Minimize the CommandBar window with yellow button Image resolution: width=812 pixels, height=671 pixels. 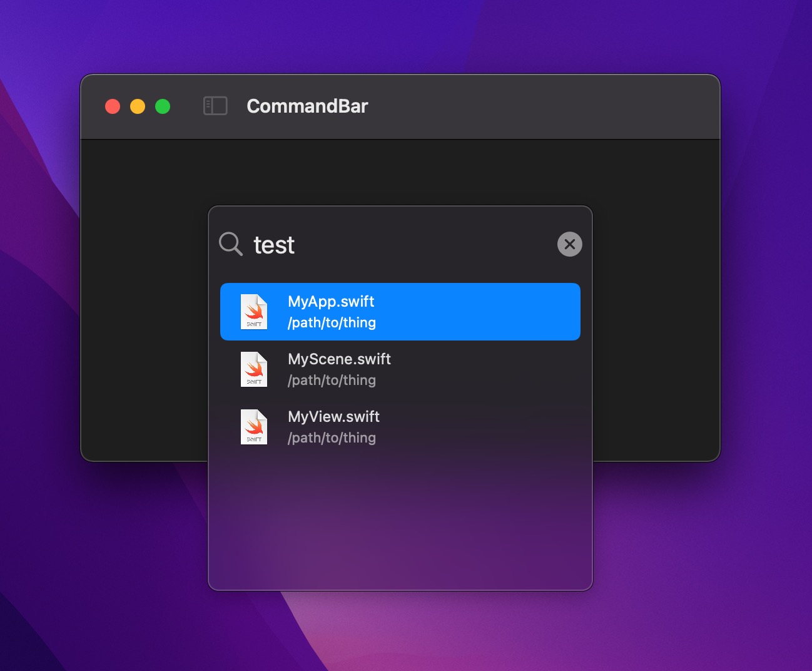tap(138, 106)
